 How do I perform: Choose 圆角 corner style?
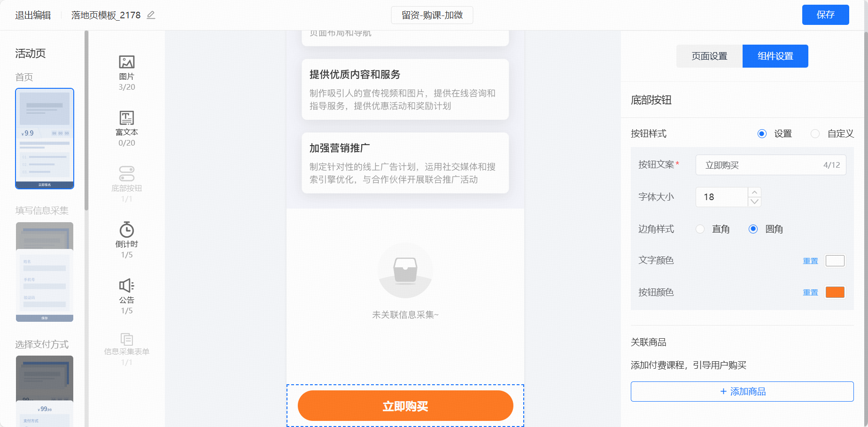tap(753, 229)
